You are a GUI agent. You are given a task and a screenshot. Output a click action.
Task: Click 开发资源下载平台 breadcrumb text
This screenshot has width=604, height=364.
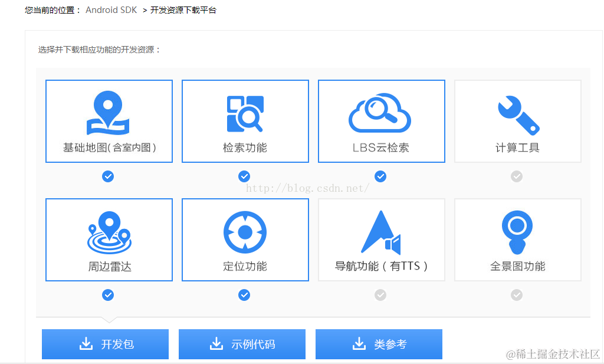183,10
